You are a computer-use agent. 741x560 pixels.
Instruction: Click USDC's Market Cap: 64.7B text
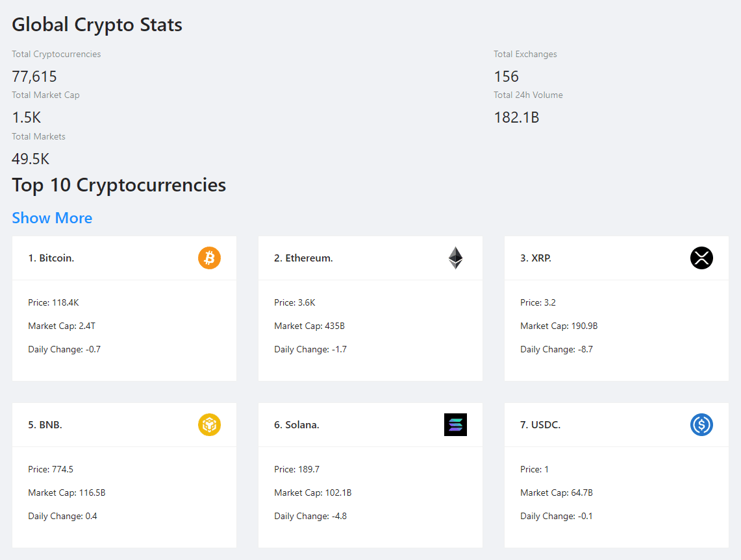pyautogui.click(x=557, y=493)
